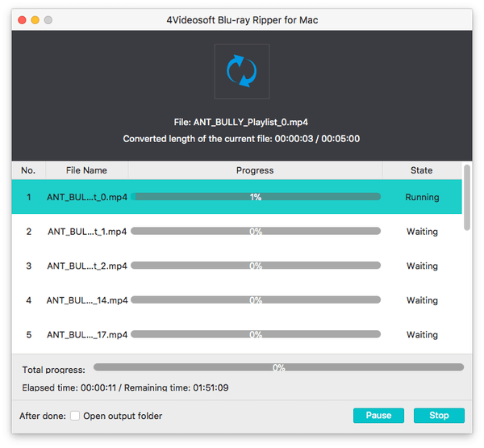
Task: Select file name ANT_BUL...t_2.mp4
Action: [87, 266]
